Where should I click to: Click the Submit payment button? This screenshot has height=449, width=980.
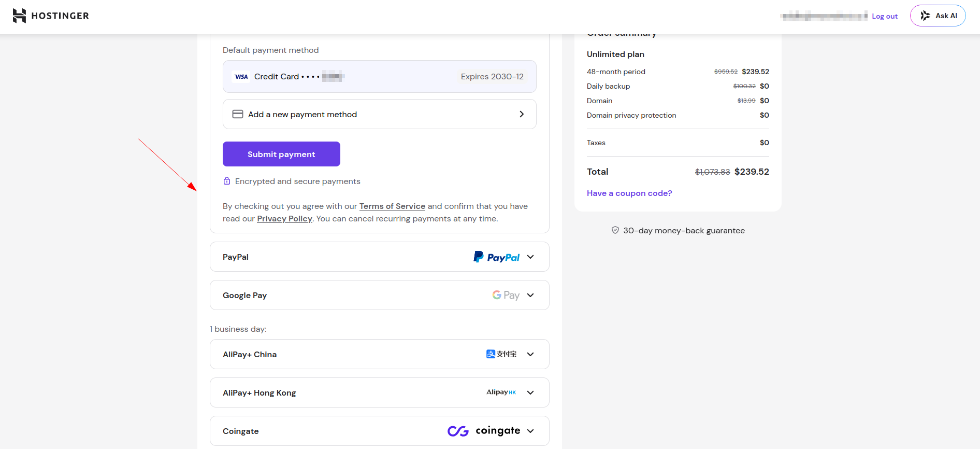point(281,154)
